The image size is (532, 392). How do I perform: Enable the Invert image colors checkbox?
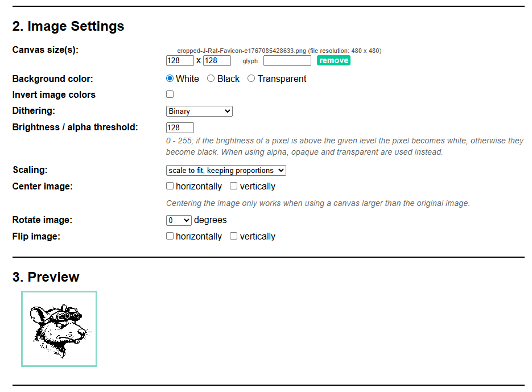pyautogui.click(x=170, y=94)
